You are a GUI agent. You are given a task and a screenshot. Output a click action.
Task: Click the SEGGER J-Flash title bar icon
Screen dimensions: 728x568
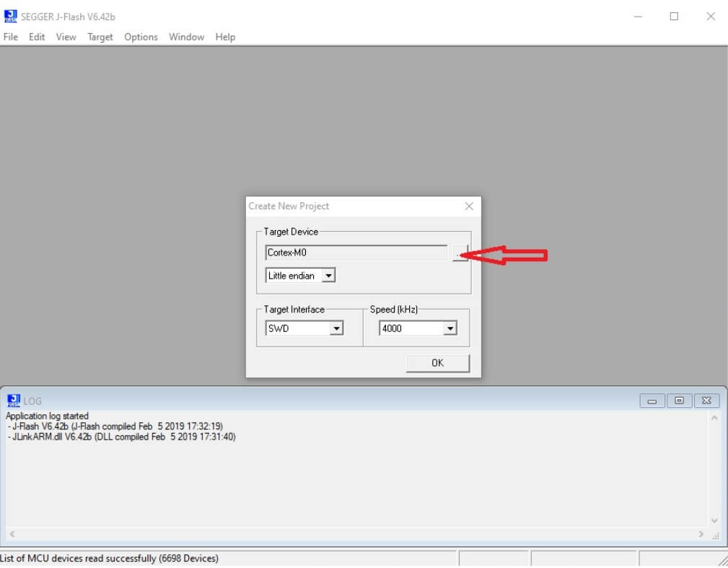click(x=10, y=17)
